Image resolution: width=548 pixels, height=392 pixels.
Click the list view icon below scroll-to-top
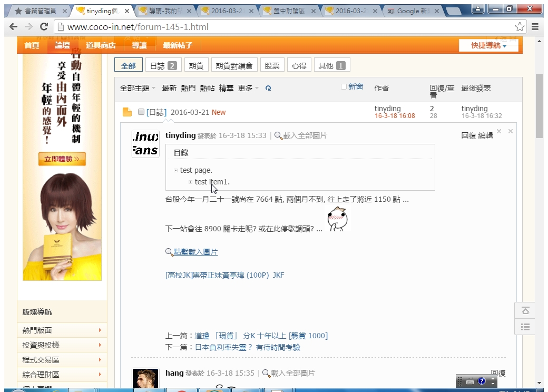point(525,327)
